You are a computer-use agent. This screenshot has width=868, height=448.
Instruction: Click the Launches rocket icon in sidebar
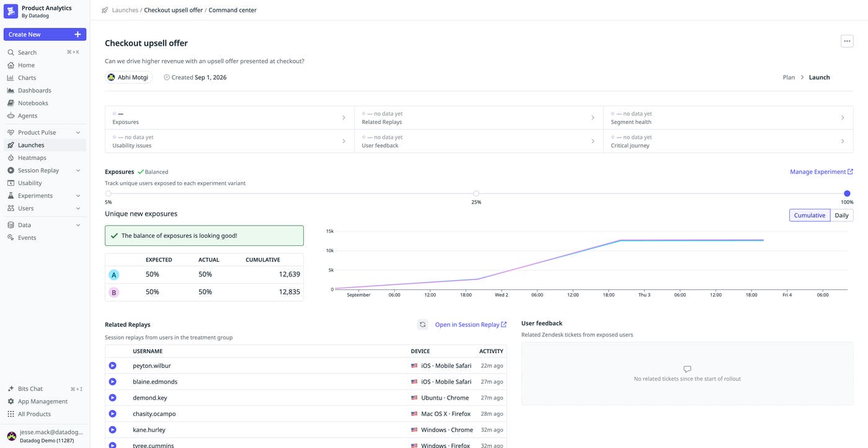coord(11,145)
